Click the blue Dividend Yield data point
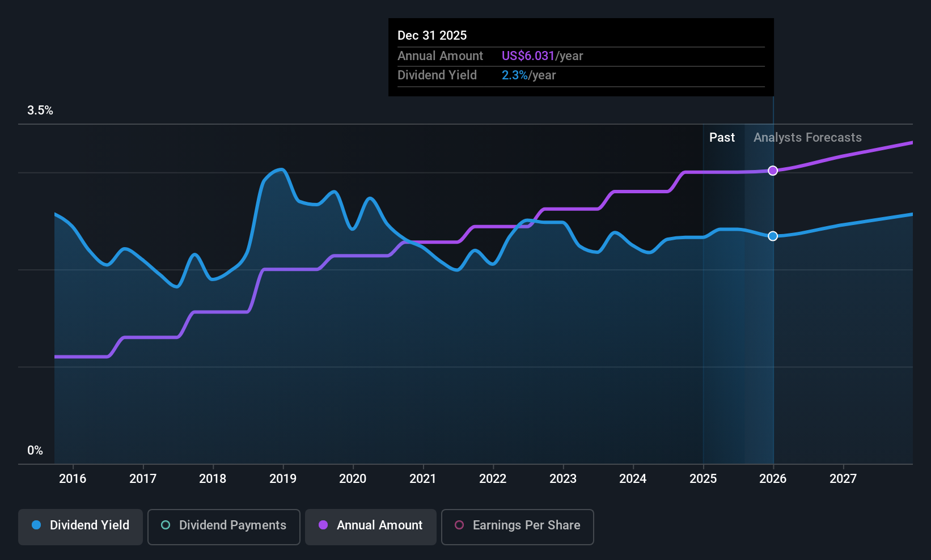This screenshot has height=560, width=931. click(x=773, y=236)
